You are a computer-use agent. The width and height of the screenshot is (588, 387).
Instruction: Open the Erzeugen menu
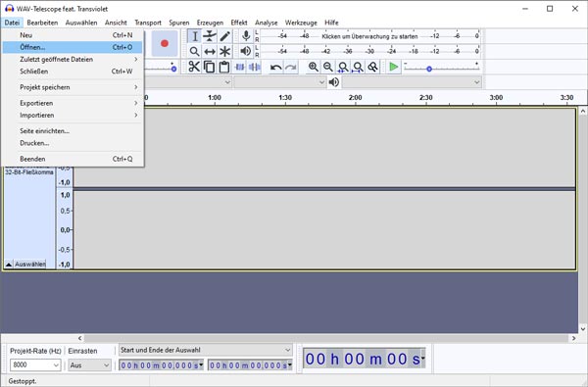tap(210, 23)
